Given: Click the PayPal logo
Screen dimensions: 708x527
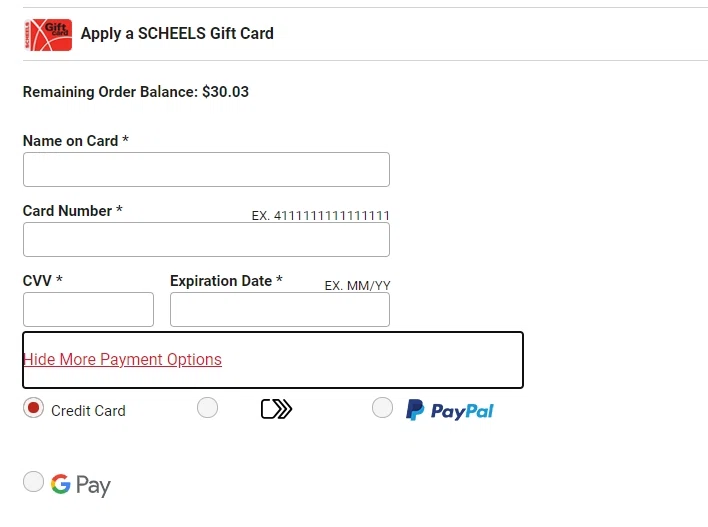Looking at the screenshot, I should click(450, 410).
